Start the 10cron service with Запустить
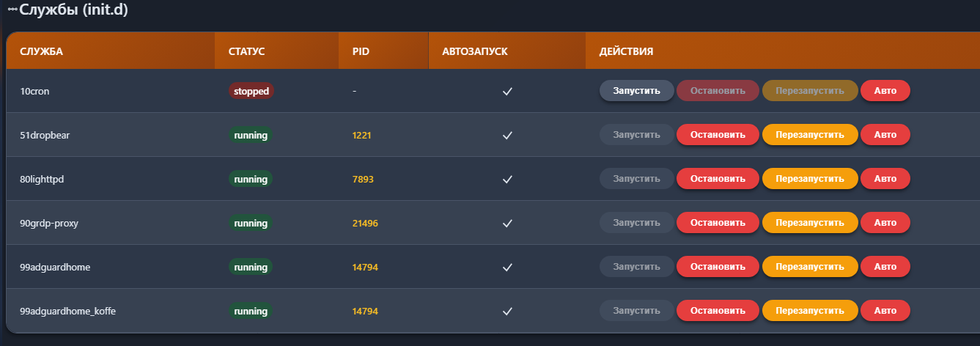 point(636,91)
